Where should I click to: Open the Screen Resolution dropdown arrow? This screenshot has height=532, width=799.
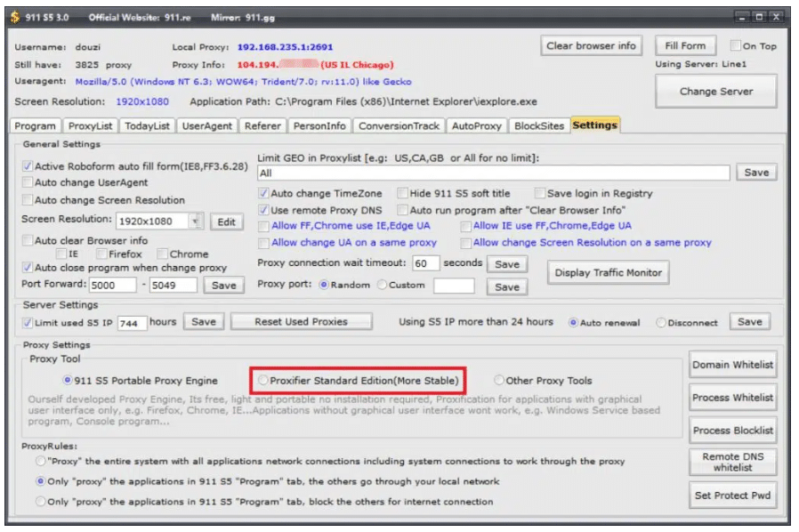196,222
